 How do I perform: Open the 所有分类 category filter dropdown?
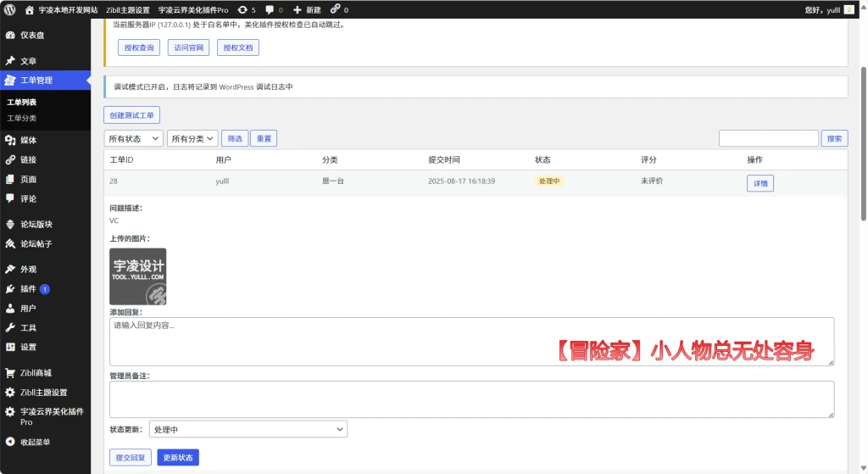pyautogui.click(x=192, y=138)
